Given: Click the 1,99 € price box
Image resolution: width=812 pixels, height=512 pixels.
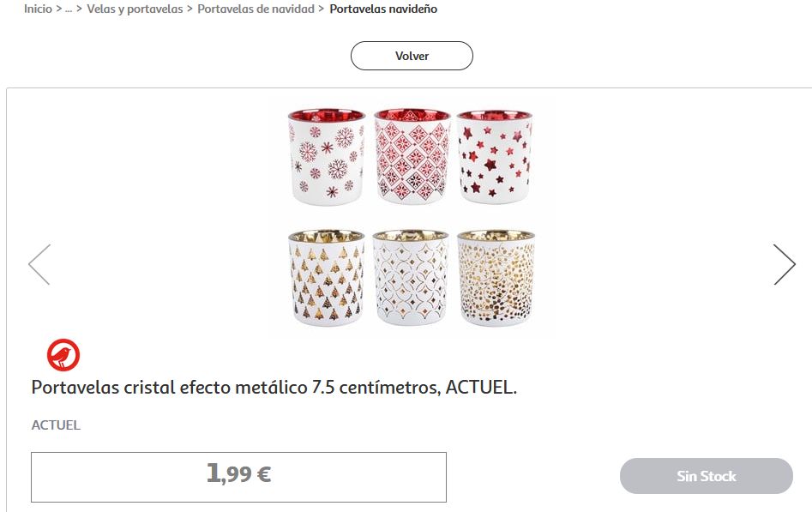Looking at the screenshot, I should pyautogui.click(x=238, y=476).
